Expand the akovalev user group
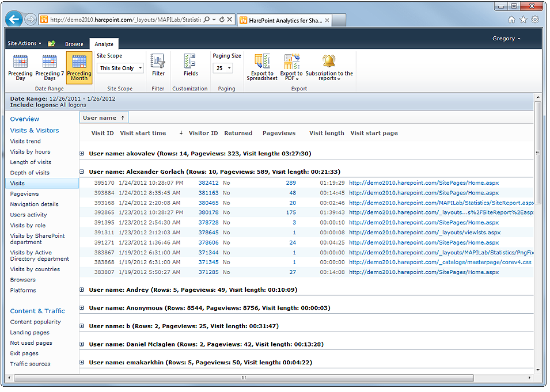This screenshot has height=392, width=550. pyautogui.click(x=82, y=154)
